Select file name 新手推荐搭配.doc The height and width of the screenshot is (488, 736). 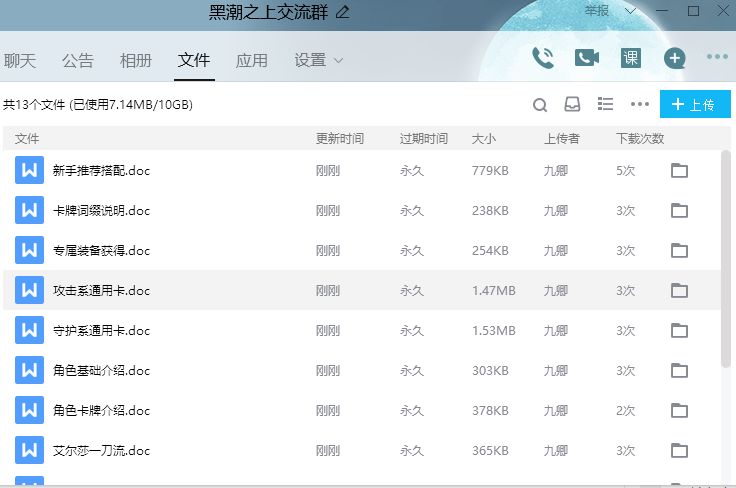click(101, 170)
